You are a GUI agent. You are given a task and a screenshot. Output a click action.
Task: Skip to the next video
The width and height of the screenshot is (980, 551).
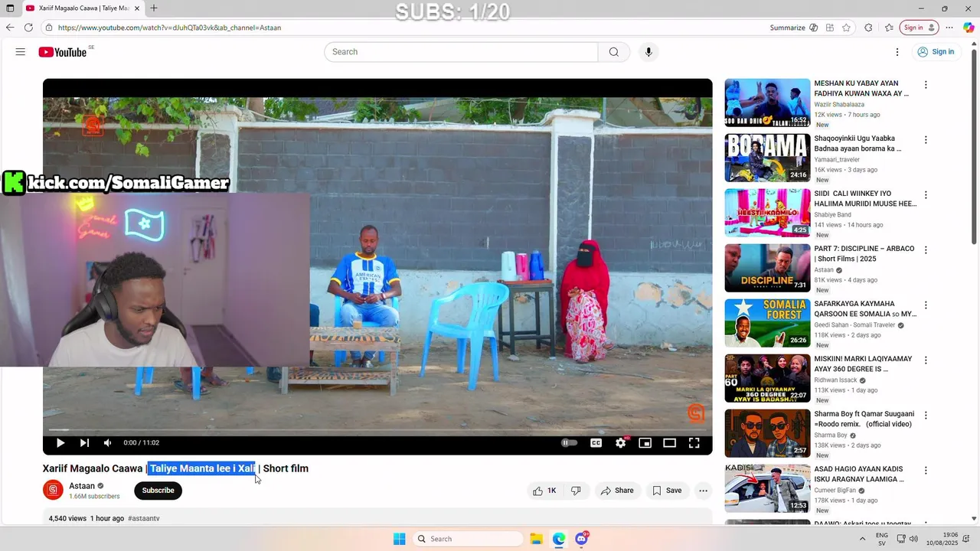point(84,442)
